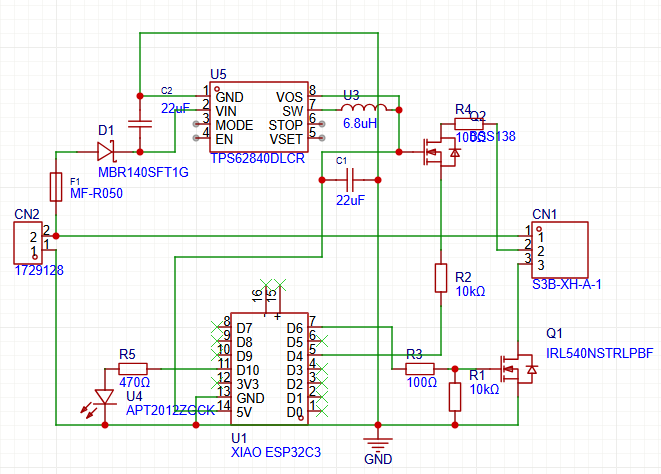661x474 pixels.
Task: Click the no-connect X on D7 pin
Action: click(x=217, y=327)
